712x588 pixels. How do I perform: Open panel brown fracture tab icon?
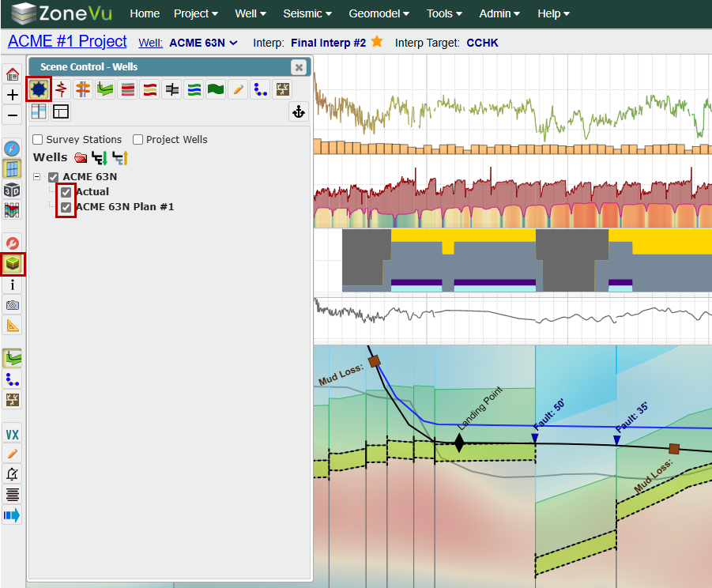[x=282, y=89]
